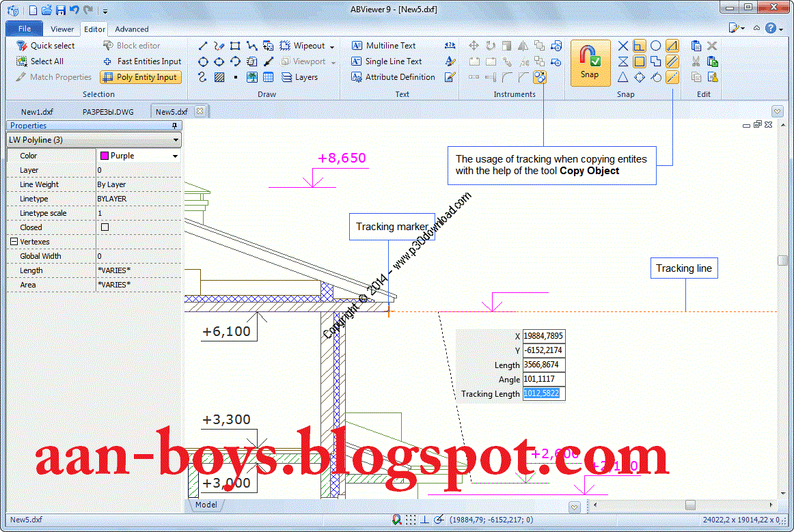The image size is (794, 532).
Task: Click the horizontal scrollbar thumb
Action: click(690, 505)
